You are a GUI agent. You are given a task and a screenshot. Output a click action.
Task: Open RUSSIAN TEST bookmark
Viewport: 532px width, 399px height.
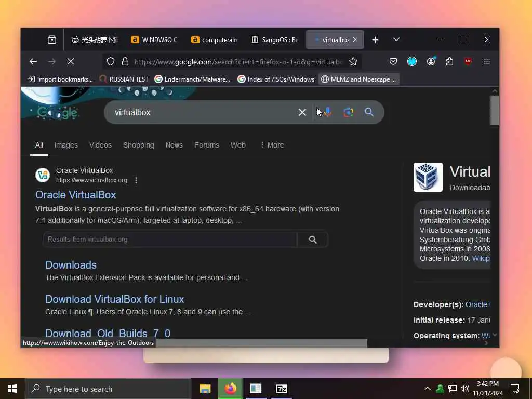coord(124,79)
